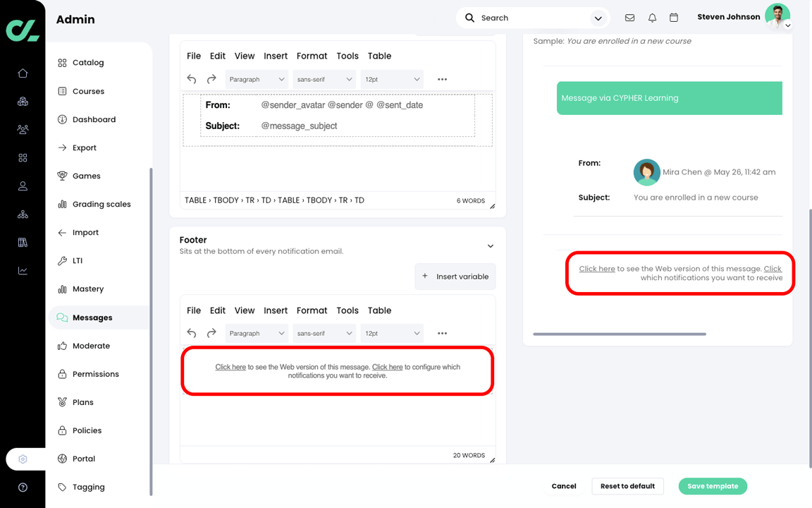The width and height of the screenshot is (812, 508).
Task: Open Paragraph format dropdown in Footer editor
Action: tap(257, 333)
